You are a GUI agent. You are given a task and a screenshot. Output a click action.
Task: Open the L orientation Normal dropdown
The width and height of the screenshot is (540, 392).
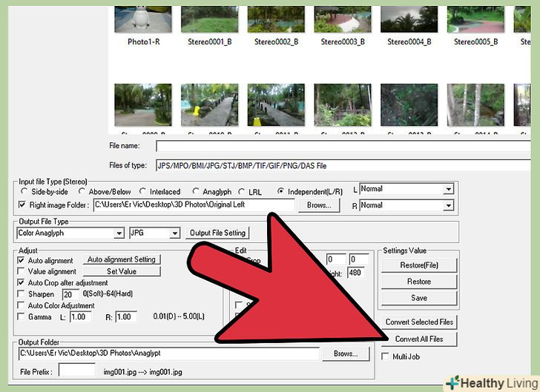[406, 189]
